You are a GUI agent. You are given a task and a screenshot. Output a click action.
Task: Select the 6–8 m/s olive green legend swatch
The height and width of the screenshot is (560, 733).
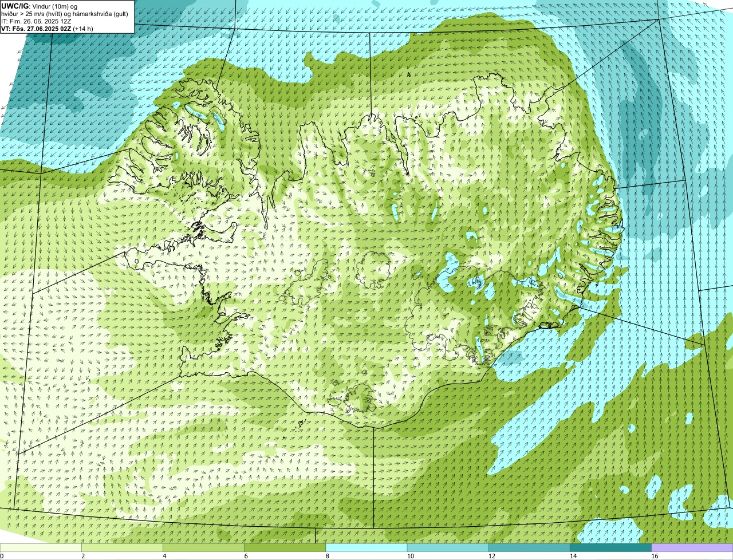point(285,547)
